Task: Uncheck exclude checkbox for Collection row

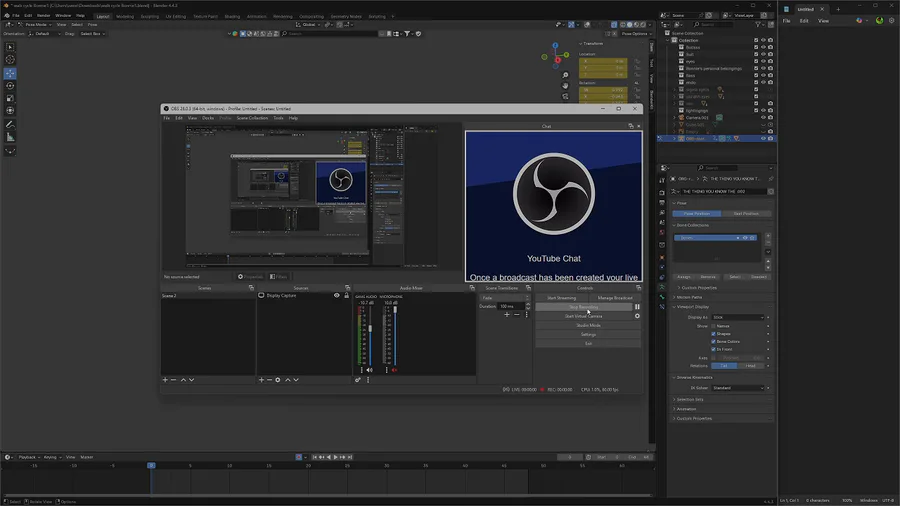Action: (756, 40)
